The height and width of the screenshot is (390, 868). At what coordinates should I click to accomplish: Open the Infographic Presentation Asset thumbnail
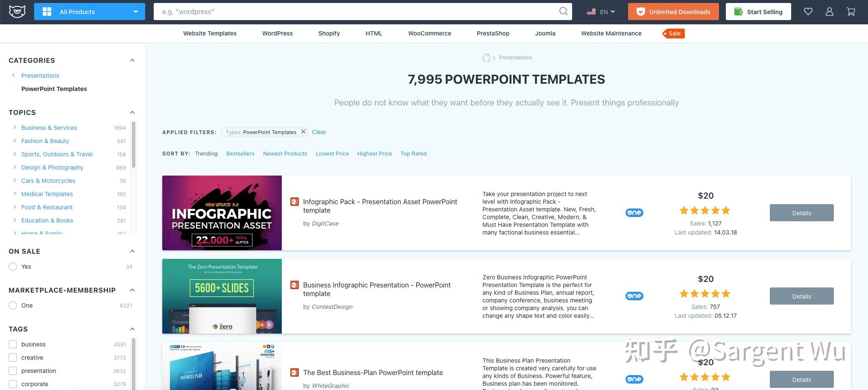[222, 213]
